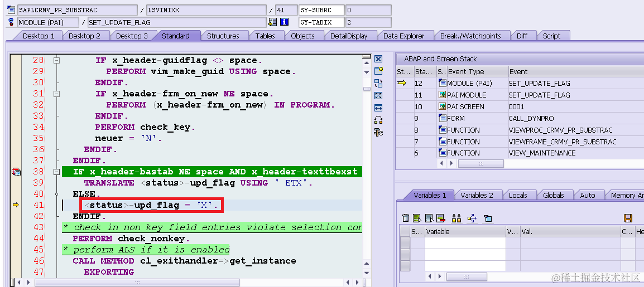Switch to Locals tab
Screen dimensions: 644x287
pyautogui.click(x=518, y=195)
